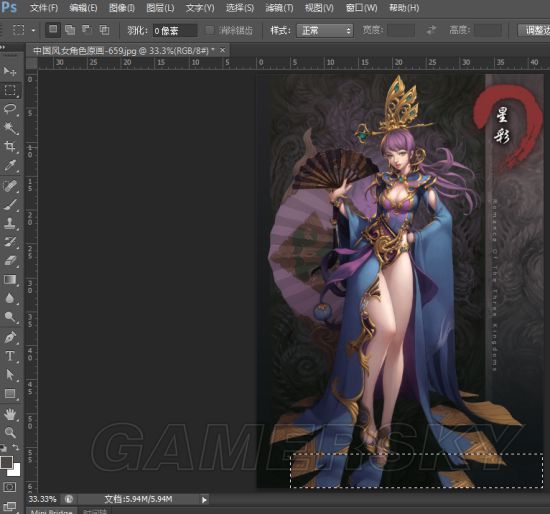Open the 图像(I) menu

coord(122,8)
